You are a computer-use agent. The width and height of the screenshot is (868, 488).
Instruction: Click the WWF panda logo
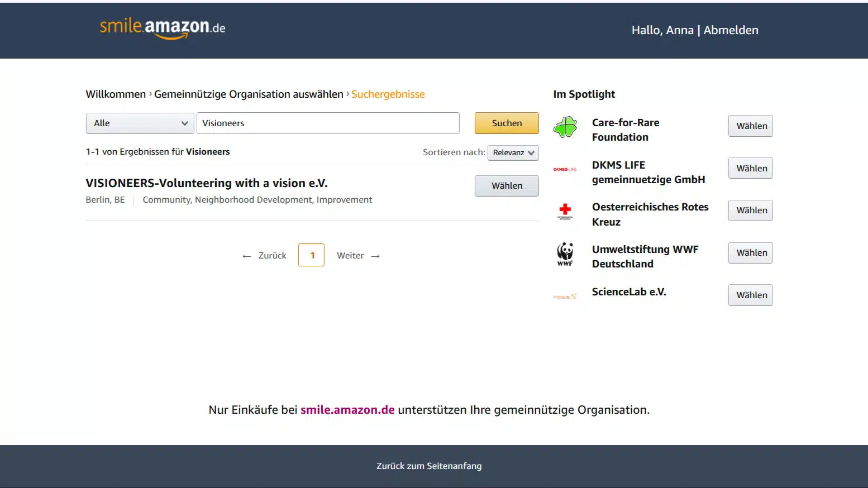coord(565,254)
